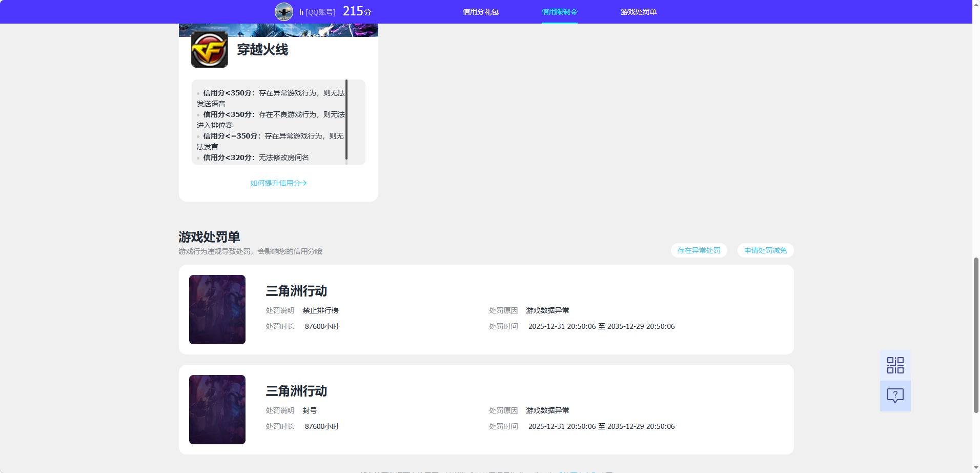Click the 进入排位赛 rule text
Screen dimensions: 980x473
(215, 125)
